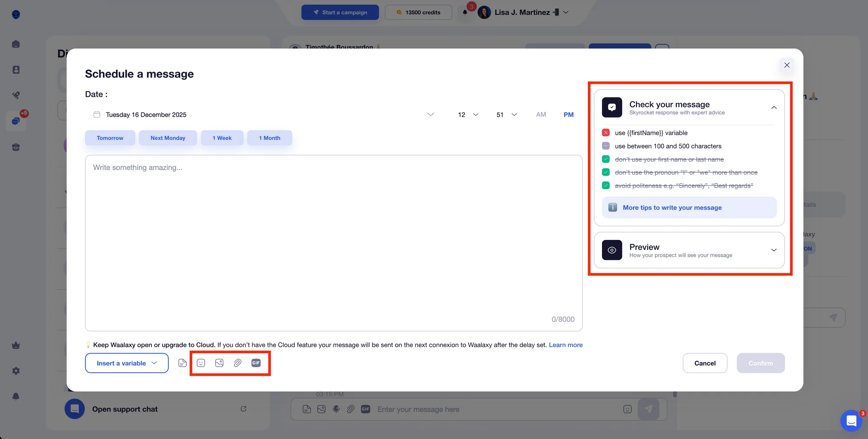Open the Learn more link
868x439 pixels.
pos(566,345)
